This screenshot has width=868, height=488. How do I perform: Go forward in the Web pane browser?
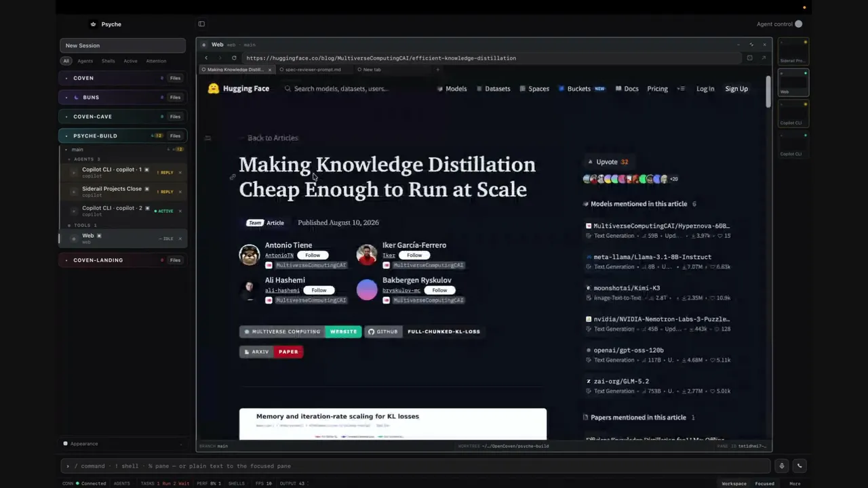click(x=220, y=58)
